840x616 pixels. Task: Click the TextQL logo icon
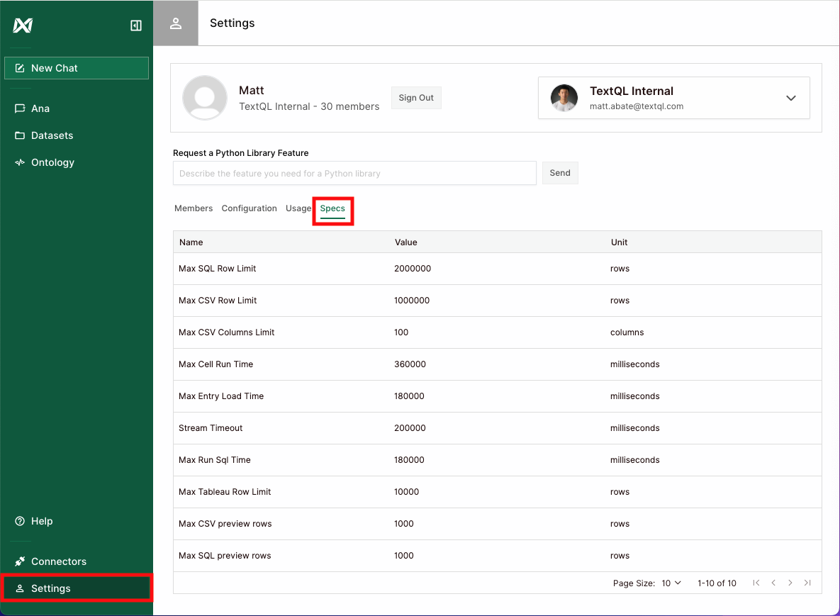coord(23,26)
